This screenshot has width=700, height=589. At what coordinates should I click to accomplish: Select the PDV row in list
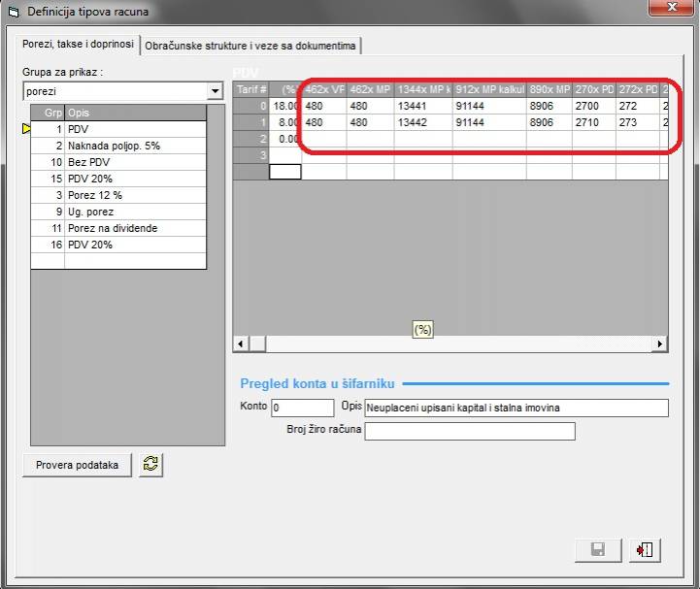(x=134, y=129)
